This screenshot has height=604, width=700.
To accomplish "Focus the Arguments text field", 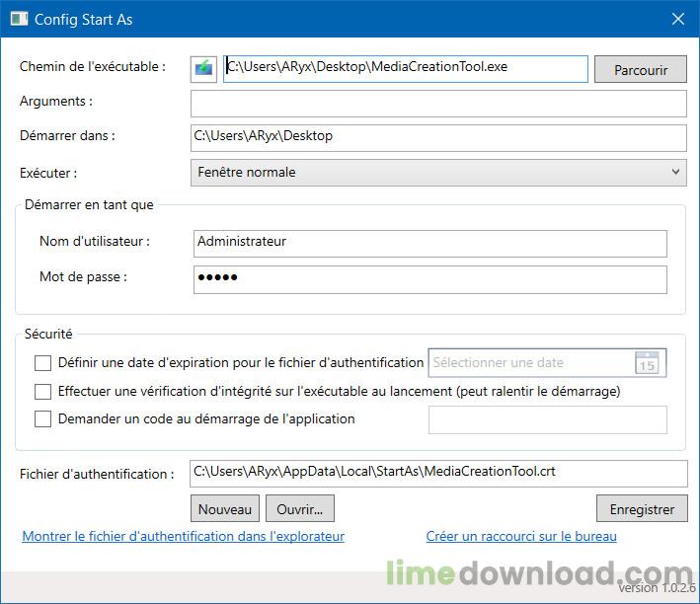I will [438, 103].
